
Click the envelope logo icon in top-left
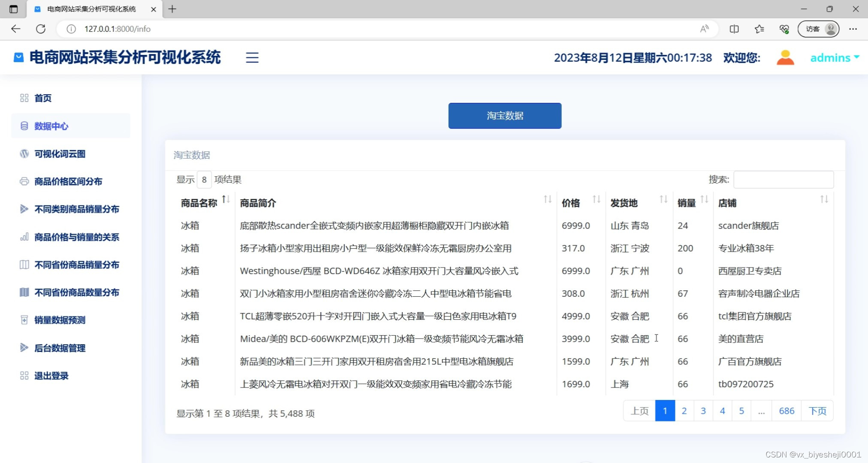click(18, 57)
